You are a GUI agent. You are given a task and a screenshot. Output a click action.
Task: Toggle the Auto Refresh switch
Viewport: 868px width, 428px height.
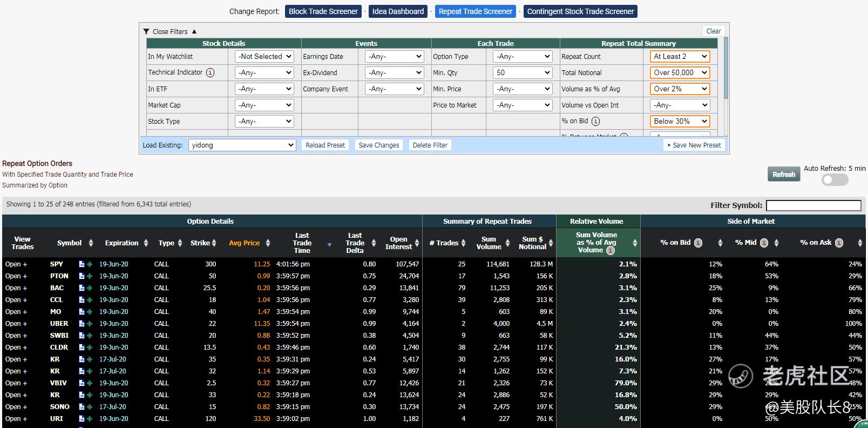coord(835,179)
